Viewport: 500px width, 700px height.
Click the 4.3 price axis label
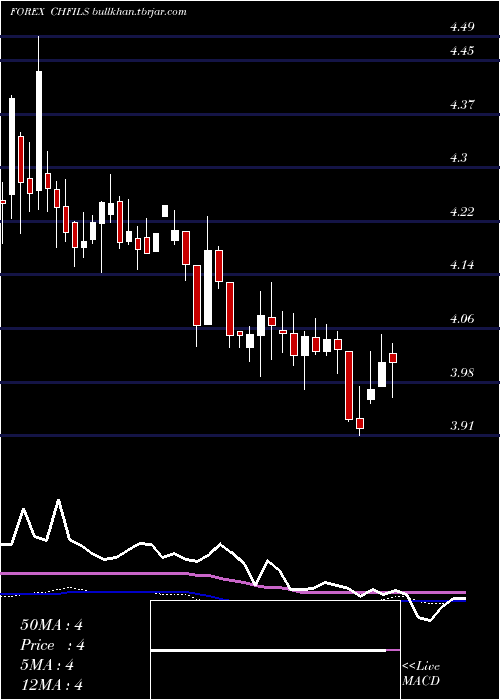pos(458,158)
